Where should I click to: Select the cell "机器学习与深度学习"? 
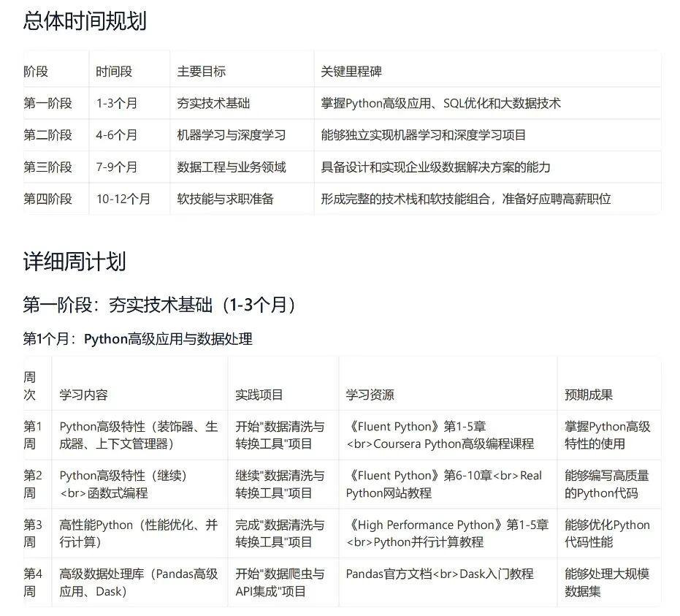pyautogui.click(x=232, y=135)
